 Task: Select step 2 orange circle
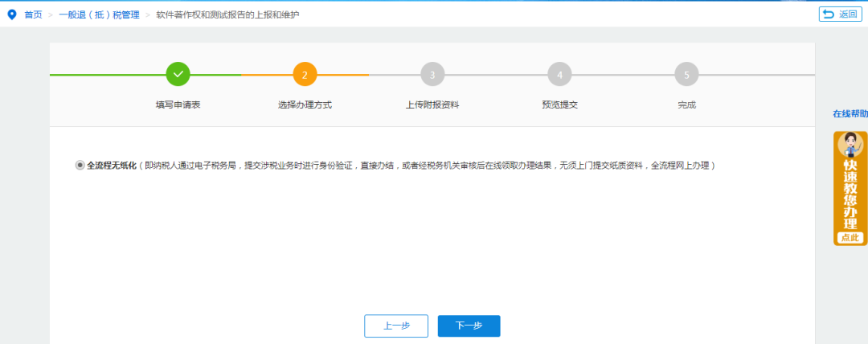pyautogui.click(x=305, y=74)
